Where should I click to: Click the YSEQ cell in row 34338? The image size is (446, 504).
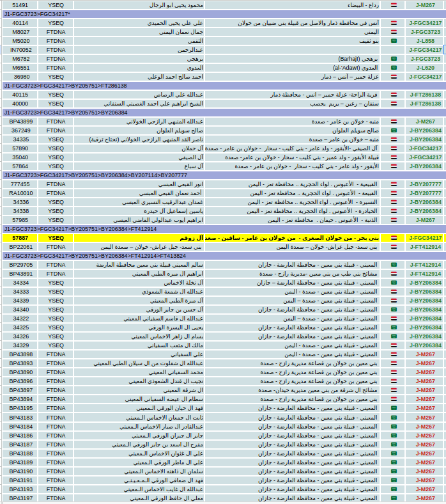click(56, 211)
